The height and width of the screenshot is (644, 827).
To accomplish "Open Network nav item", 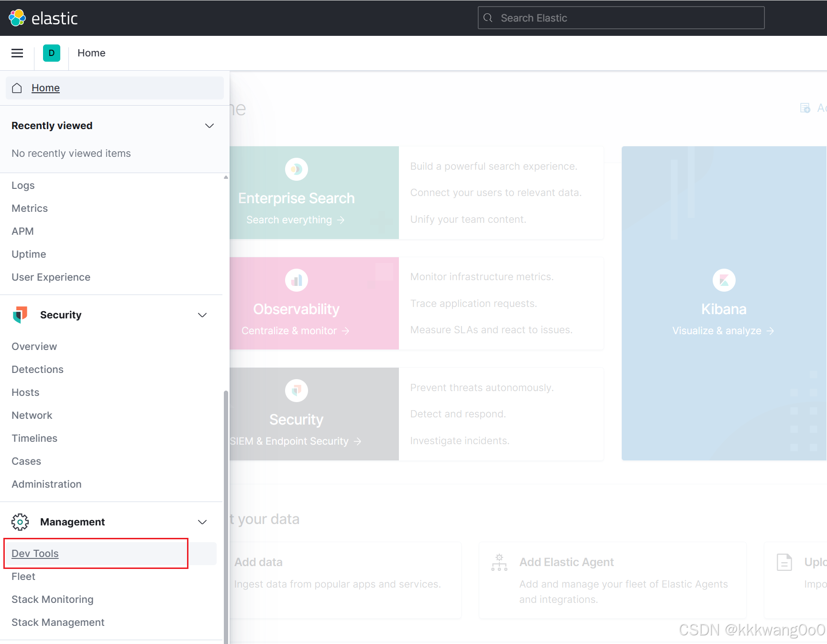I will point(32,415).
